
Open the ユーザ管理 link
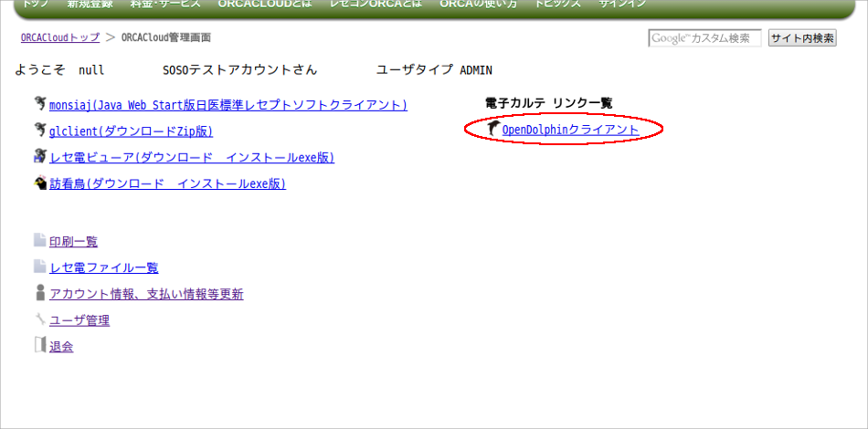(x=79, y=320)
